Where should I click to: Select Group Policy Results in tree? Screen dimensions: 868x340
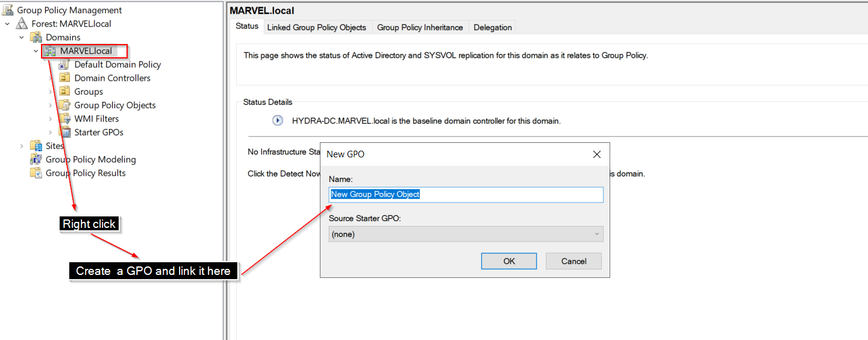[86, 173]
